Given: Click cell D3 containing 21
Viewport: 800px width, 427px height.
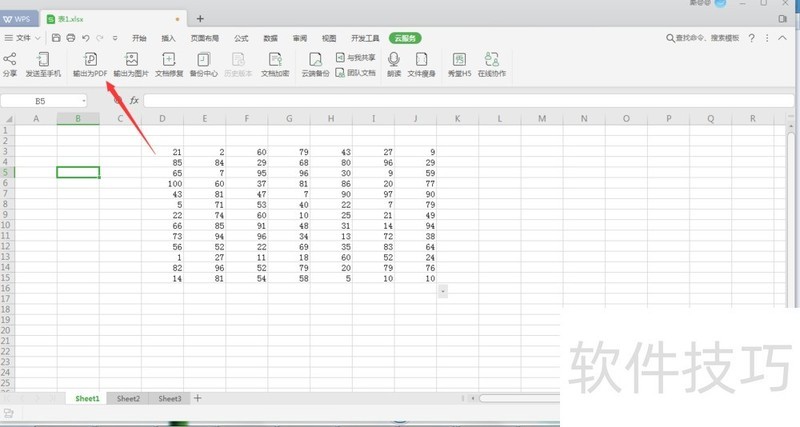Looking at the screenshot, I should point(162,152).
